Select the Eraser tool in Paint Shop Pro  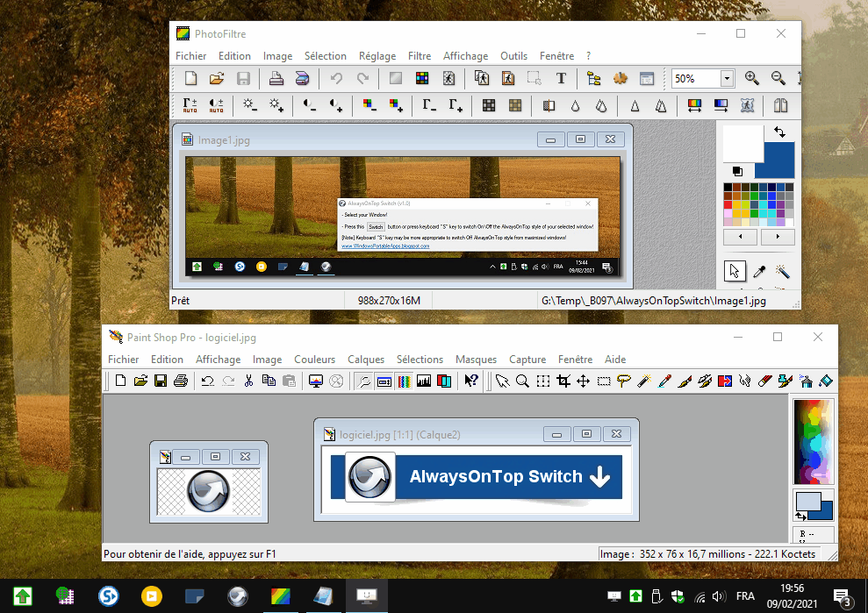click(x=765, y=381)
